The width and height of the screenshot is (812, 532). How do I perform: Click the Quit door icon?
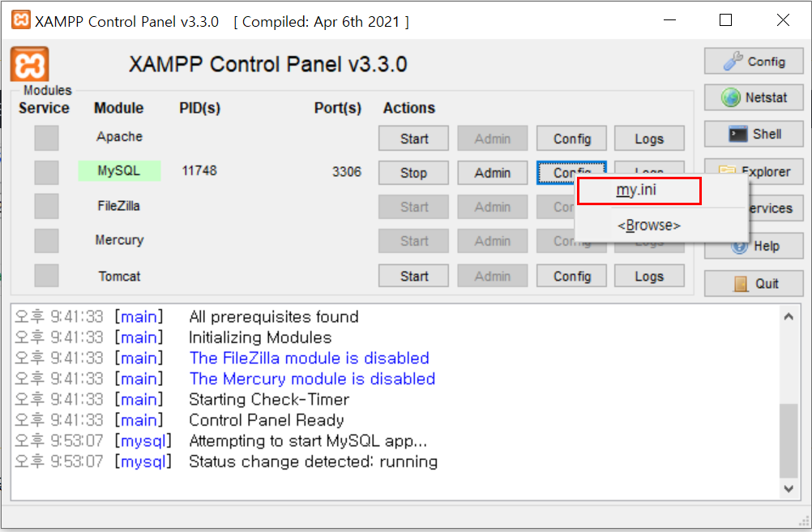(x=741, y=284)
